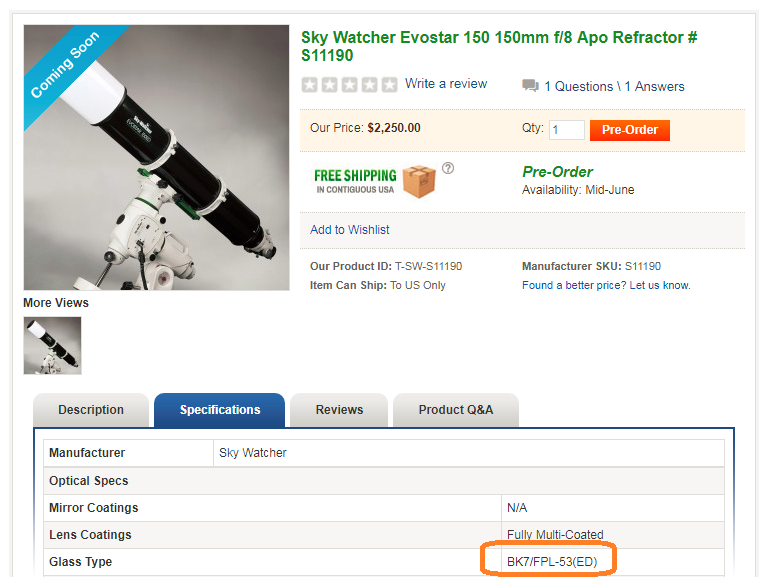Click the questions speech bubble icon

point(531,86)
